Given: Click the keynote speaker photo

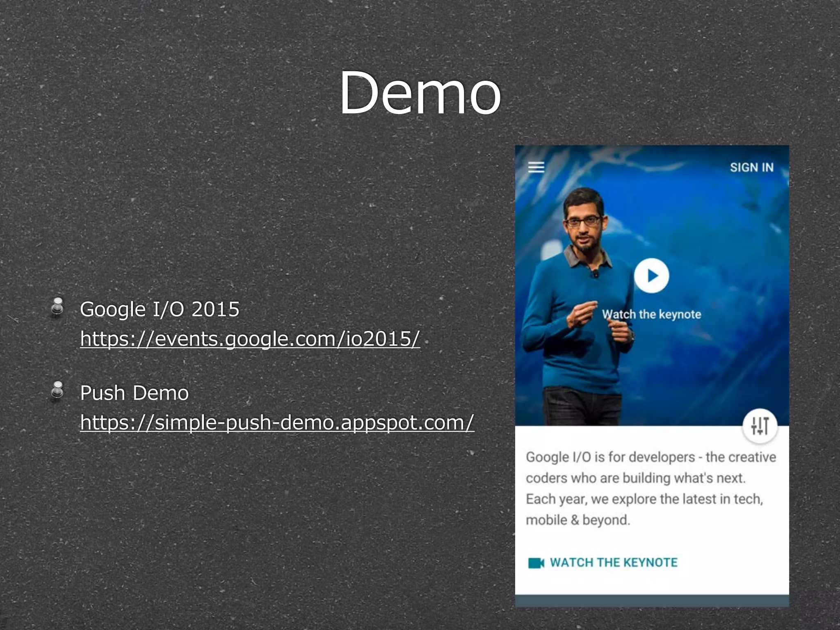Looking at the screenshot, I should (652, 285).
